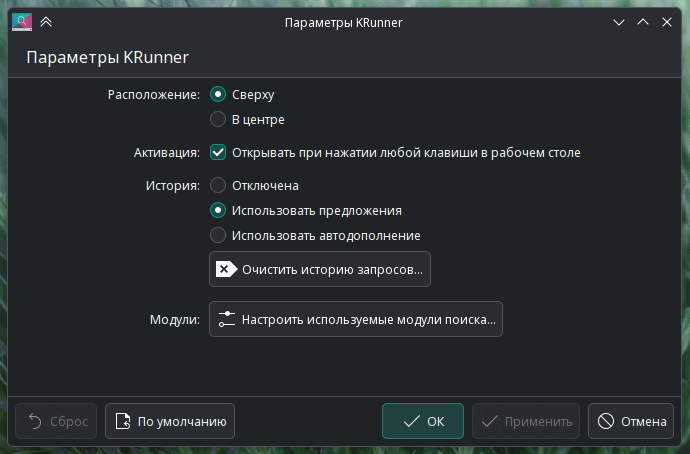
Task: Click the Сброс reset button
Action: coord(56,421)
